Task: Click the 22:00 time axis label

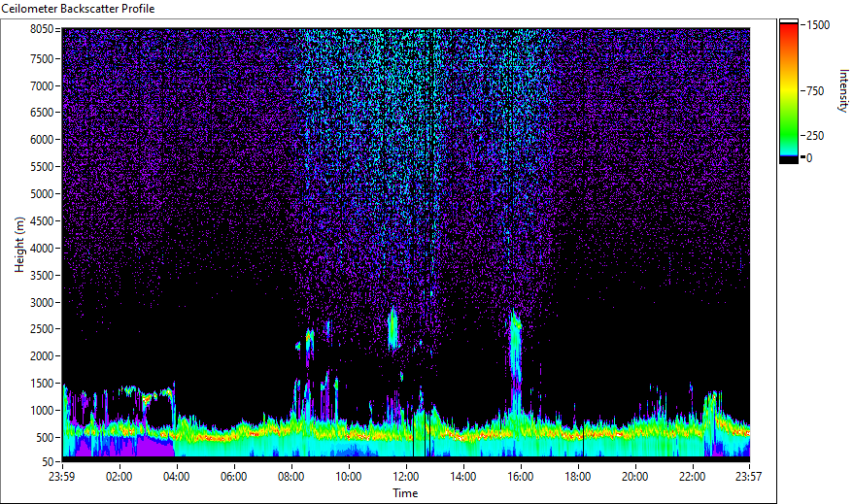Action: tap(692, 477)
